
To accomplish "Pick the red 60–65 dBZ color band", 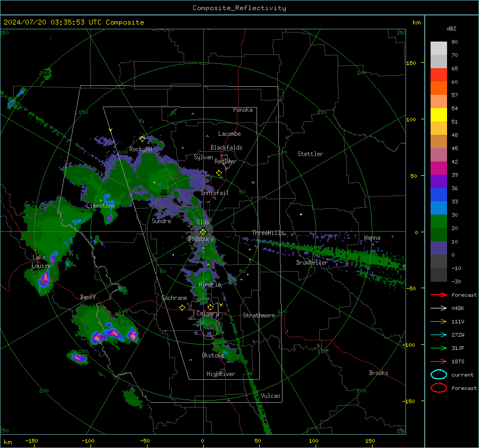I will 439,75.
